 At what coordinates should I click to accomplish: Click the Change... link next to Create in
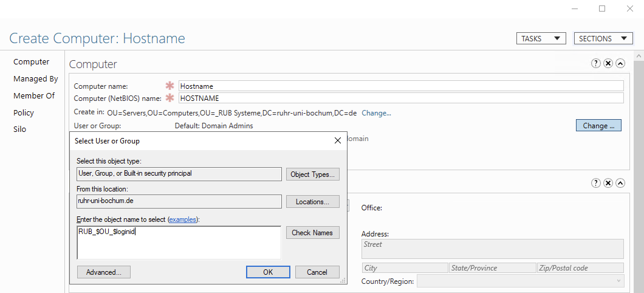point(376,112)
